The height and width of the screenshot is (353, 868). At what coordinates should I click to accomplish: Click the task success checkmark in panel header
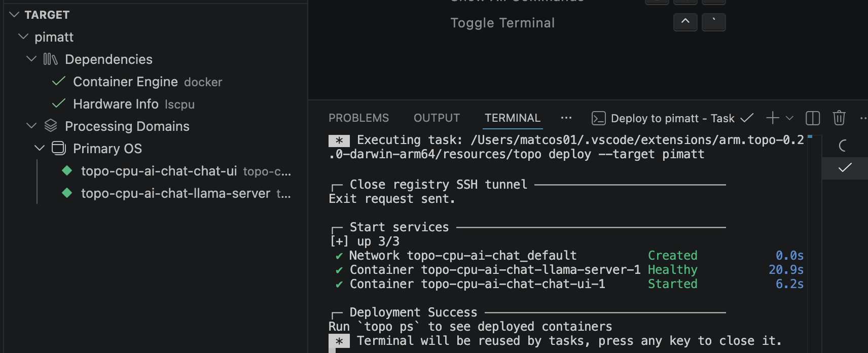(747, 118)
